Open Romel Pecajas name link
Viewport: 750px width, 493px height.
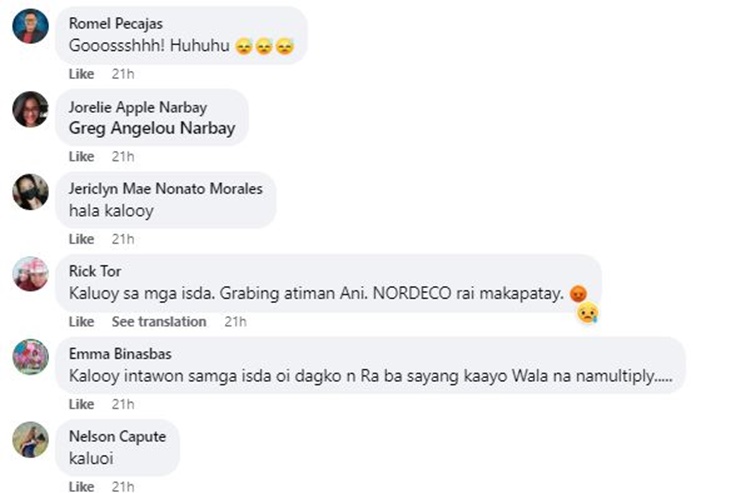[116, 23]
